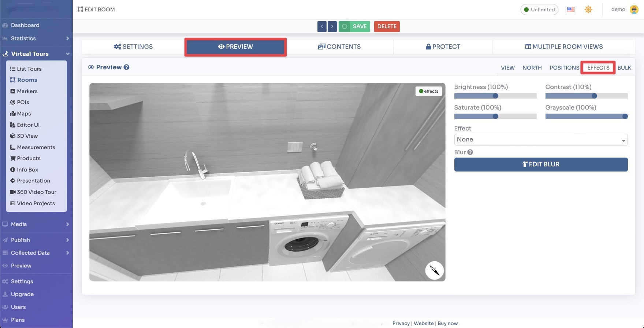Select the NORTH sub-tab

(532, 68)
